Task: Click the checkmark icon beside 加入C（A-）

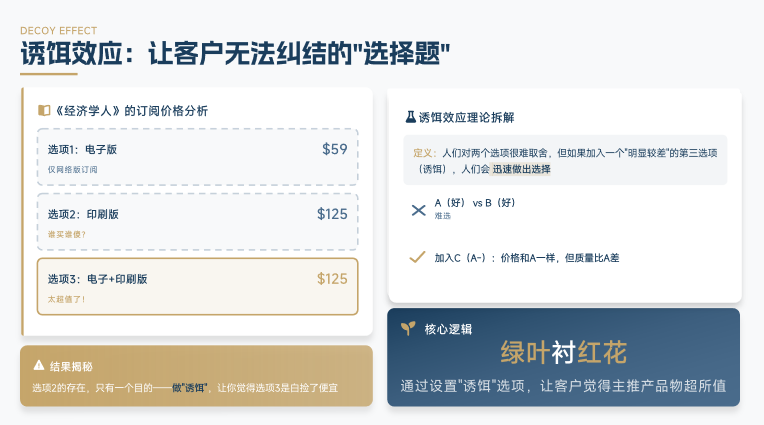Action: pyautogui.click(x=418, y=257)
